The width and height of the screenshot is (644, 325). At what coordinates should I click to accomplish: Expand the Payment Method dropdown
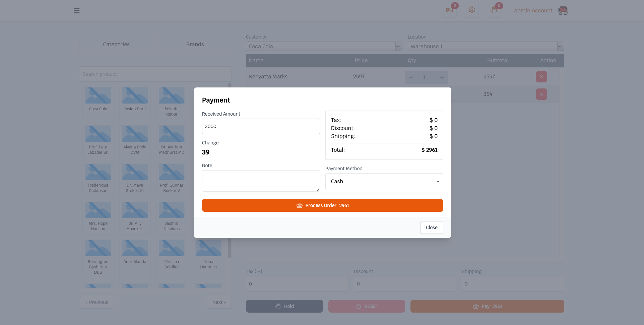[384, 182]
